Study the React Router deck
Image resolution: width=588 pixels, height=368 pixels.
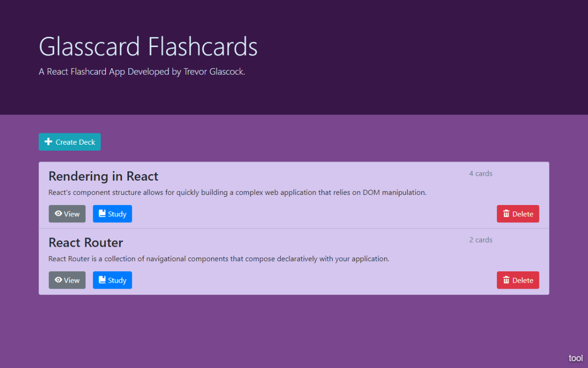[112, 280]
